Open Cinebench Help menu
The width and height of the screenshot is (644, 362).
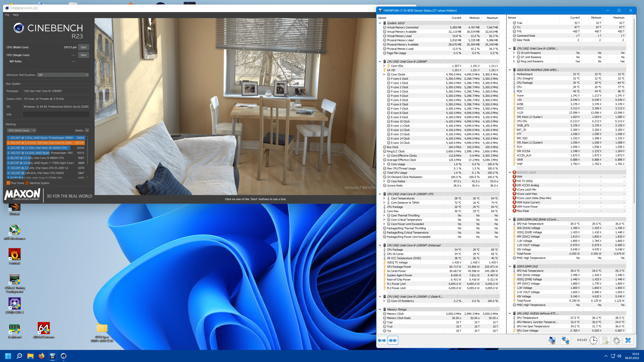[16, 15]
